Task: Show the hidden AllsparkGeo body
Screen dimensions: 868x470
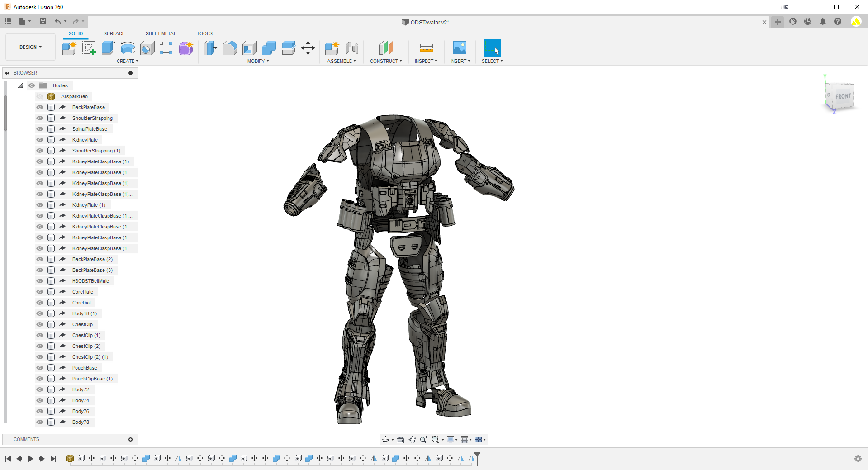Action: (40, 96)
